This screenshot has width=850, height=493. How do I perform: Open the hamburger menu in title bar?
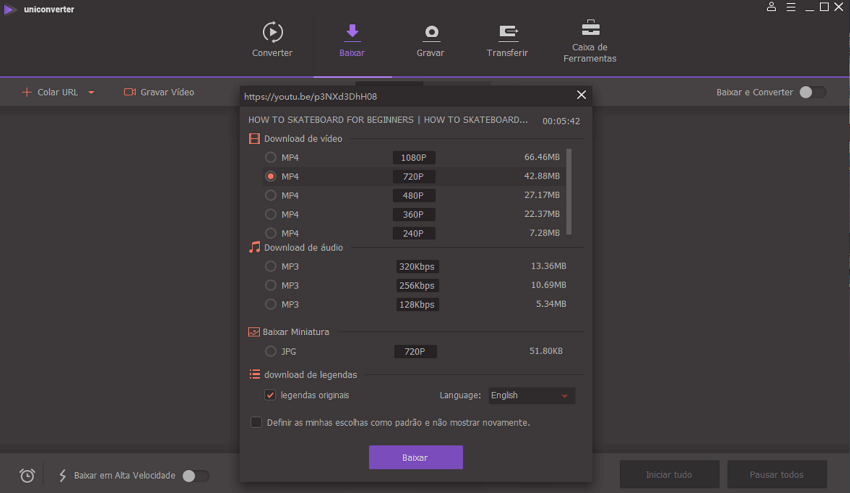(790, 7)
